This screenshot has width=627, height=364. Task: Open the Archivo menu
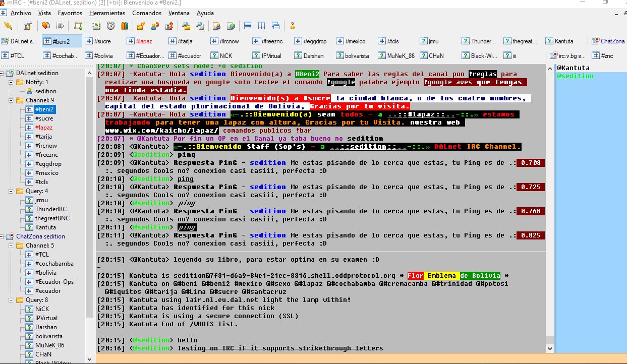[x=21, y=13]
